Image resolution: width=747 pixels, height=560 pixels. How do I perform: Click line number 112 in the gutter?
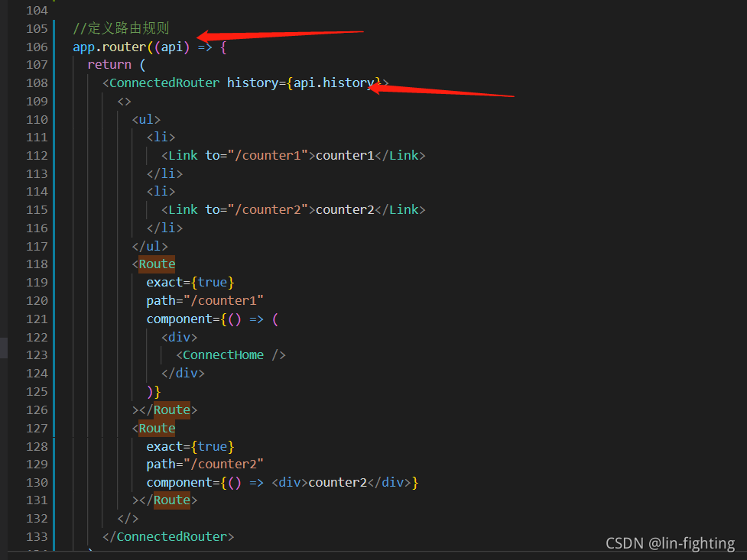(37, 155)
